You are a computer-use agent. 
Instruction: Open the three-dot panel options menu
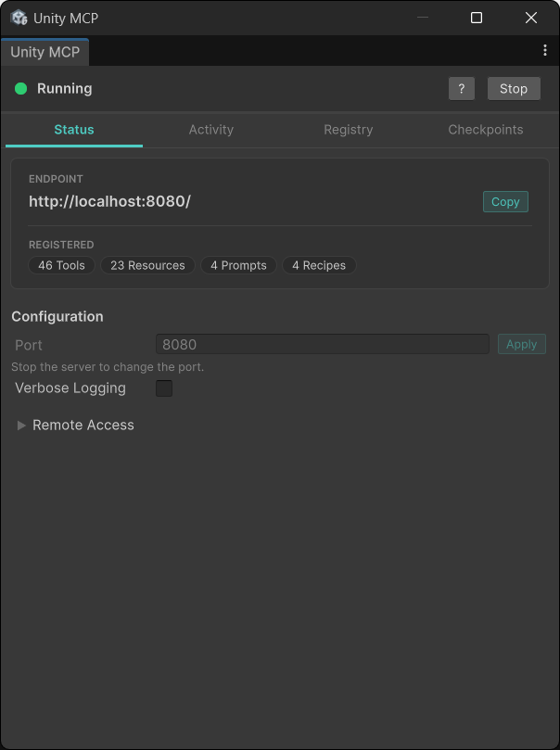click(x=544, y=50)
